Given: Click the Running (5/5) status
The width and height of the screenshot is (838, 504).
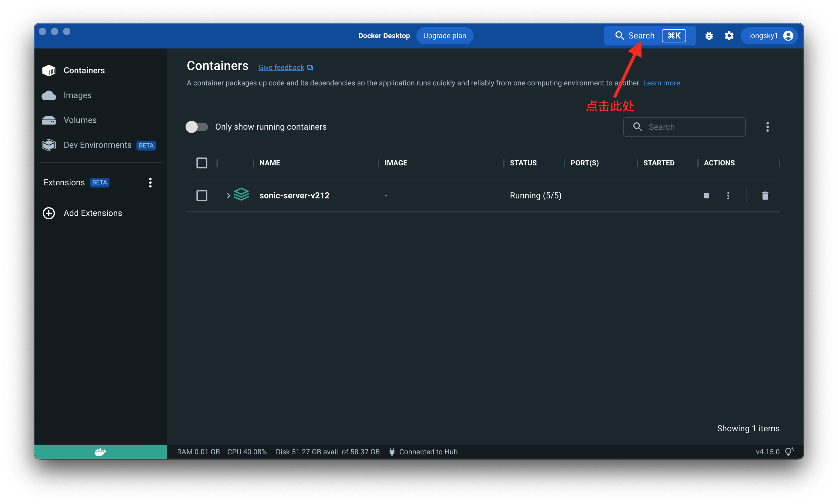Looking at the screenshot, I should pos(535,195).
